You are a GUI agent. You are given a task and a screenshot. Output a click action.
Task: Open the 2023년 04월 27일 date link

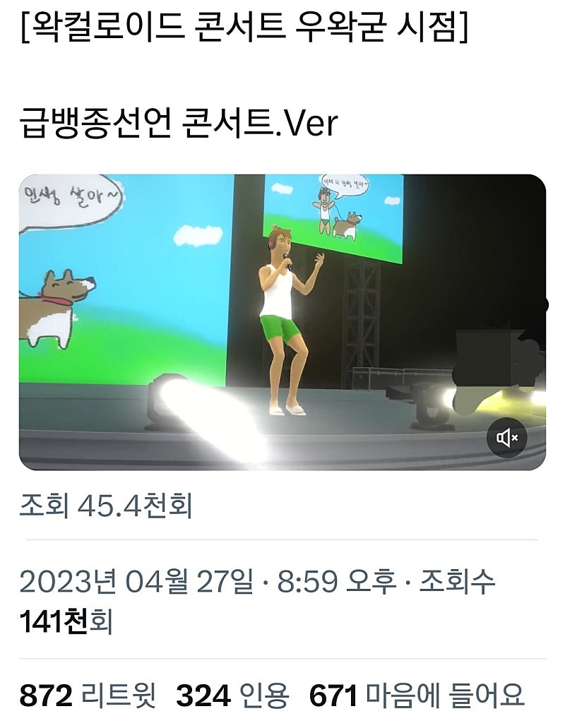click(x=136, y=581)
